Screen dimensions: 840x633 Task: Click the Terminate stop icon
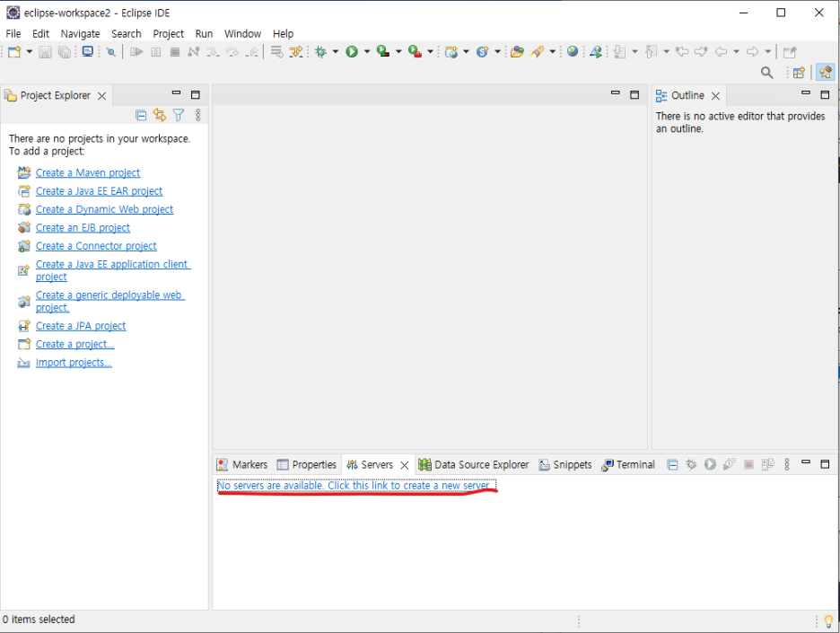175,52
